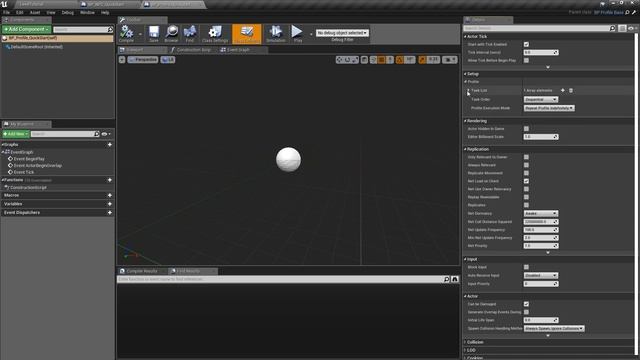The width and height of the screenshot is (640, 360).
Task: Click the Compile toolbar icon
Action: click(127, 33)
